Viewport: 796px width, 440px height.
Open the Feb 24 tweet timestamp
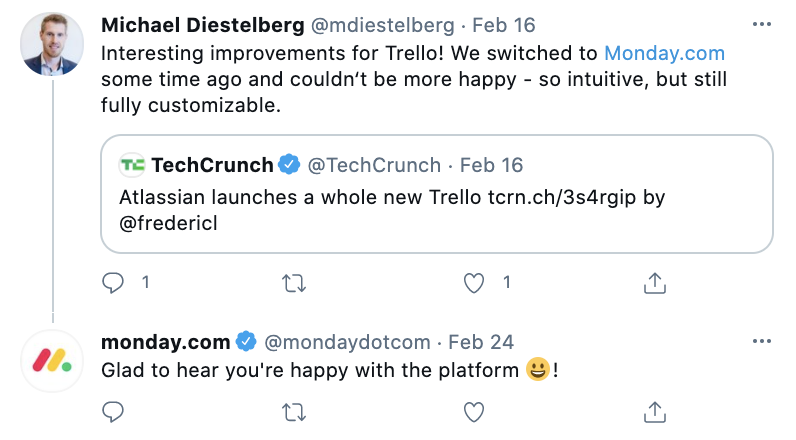pos(480,342)
